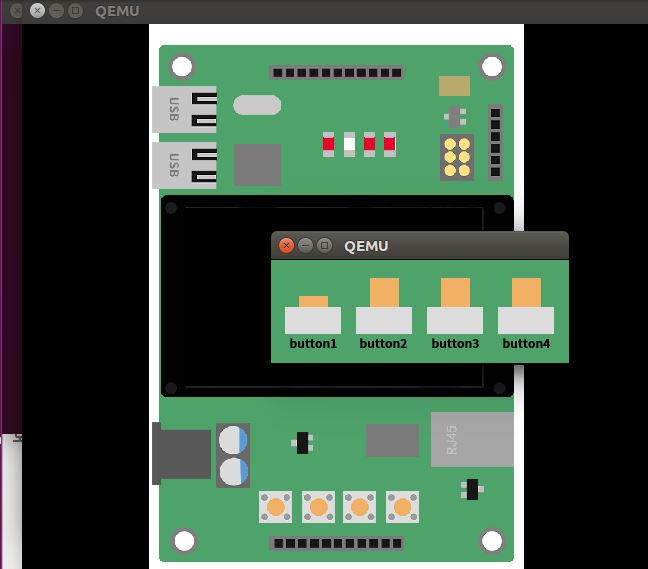This screenshot has height=569, width=648.
Task: Click the fourth orange tactile switch on board
Action: click(x=403, y=507)
